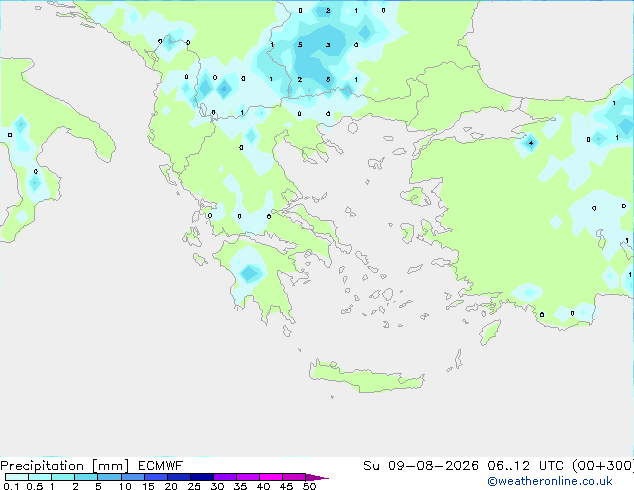Click the island of Rhodes on the map

490,332
